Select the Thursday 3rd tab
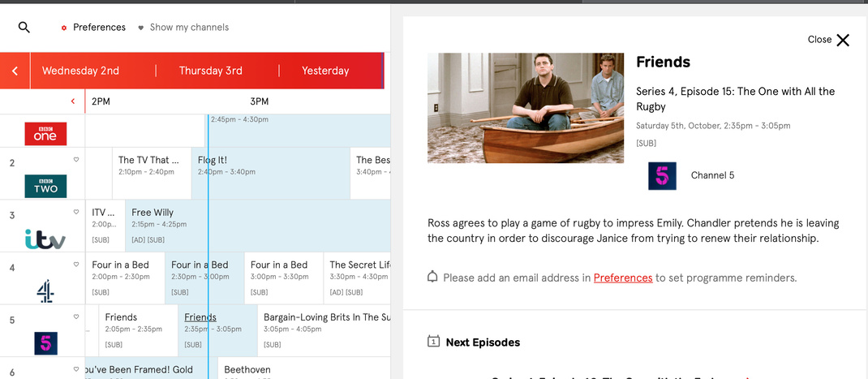This screenshot has width=868, height=379. (210, 71)
